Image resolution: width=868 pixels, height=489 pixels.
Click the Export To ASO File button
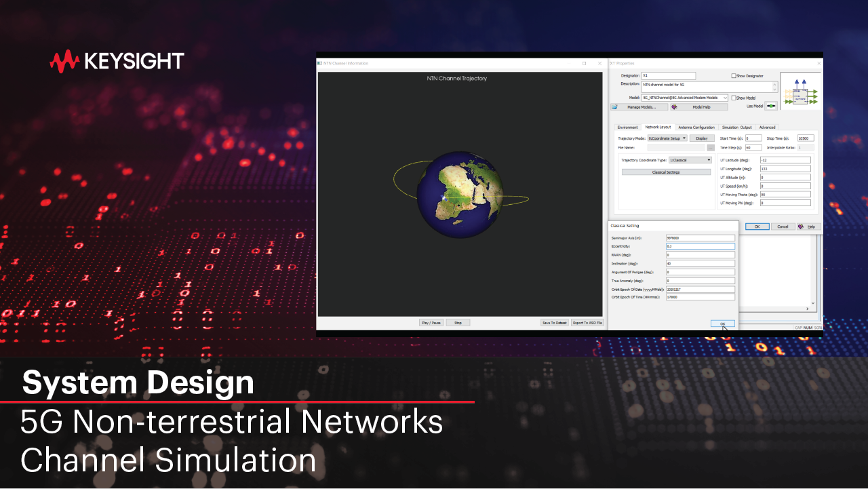587,322
